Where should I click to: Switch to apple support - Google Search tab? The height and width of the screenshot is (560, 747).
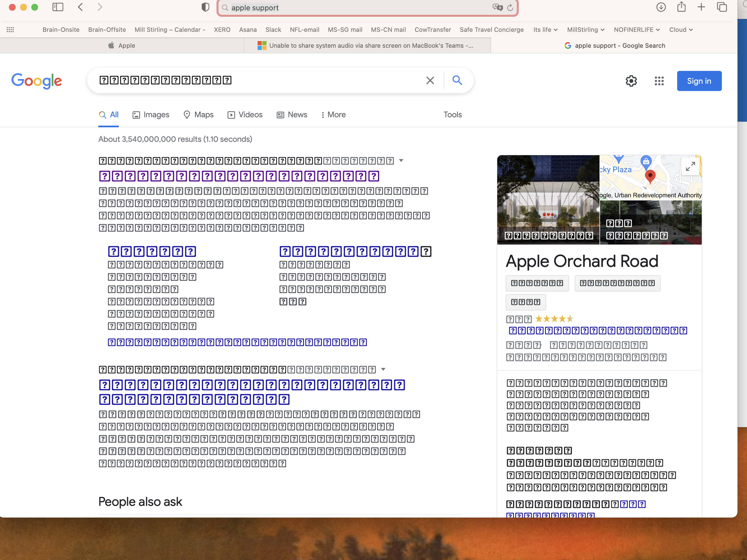coord(614,46)
